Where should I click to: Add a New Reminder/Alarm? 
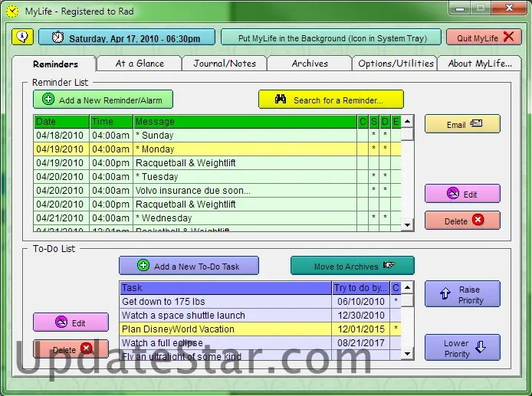pos(103,100)
